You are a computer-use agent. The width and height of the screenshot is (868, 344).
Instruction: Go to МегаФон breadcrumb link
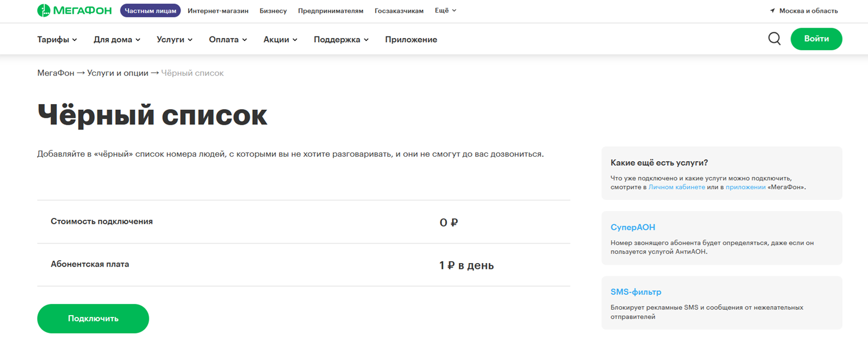click(x=56, y=73)
